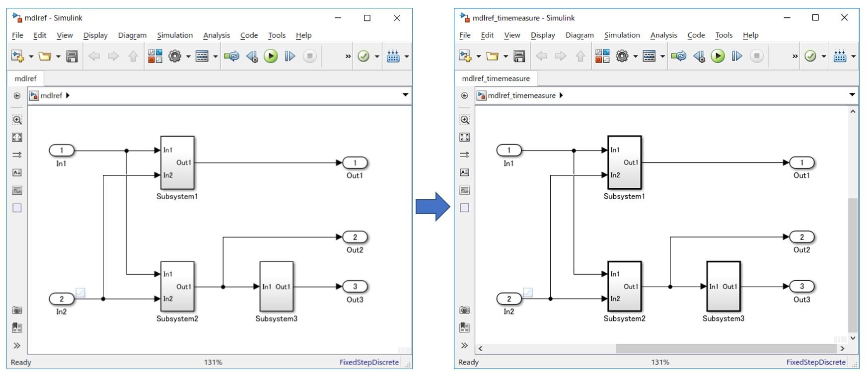Click Fit to View in mdlref palette
This screenshot has height=379, width=868.
coord(17,137)
